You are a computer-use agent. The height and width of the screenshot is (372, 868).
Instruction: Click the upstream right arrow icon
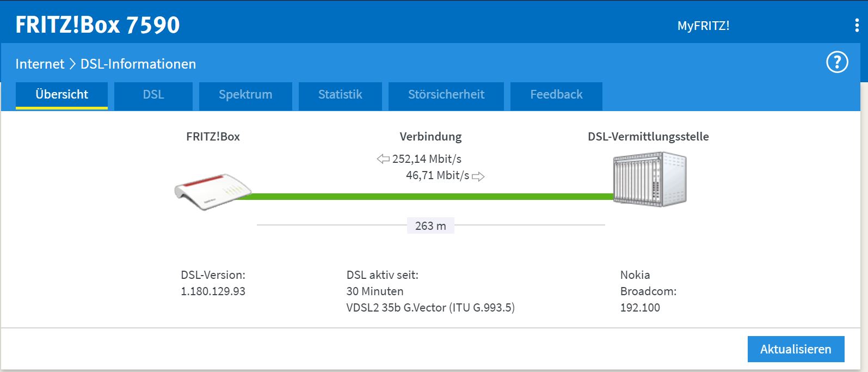[478, 176]
